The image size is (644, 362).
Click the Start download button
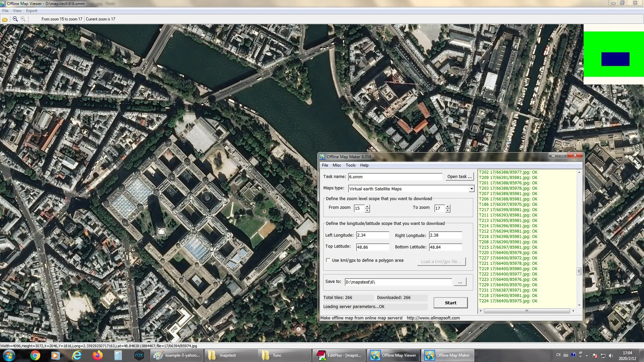(x=450, y=303)
